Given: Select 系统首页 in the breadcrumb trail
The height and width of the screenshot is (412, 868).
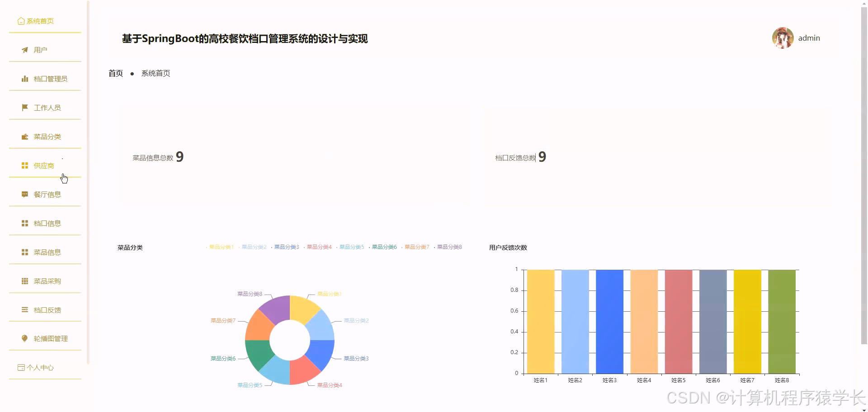Looking at the screenshot, I should pos(155,73).
